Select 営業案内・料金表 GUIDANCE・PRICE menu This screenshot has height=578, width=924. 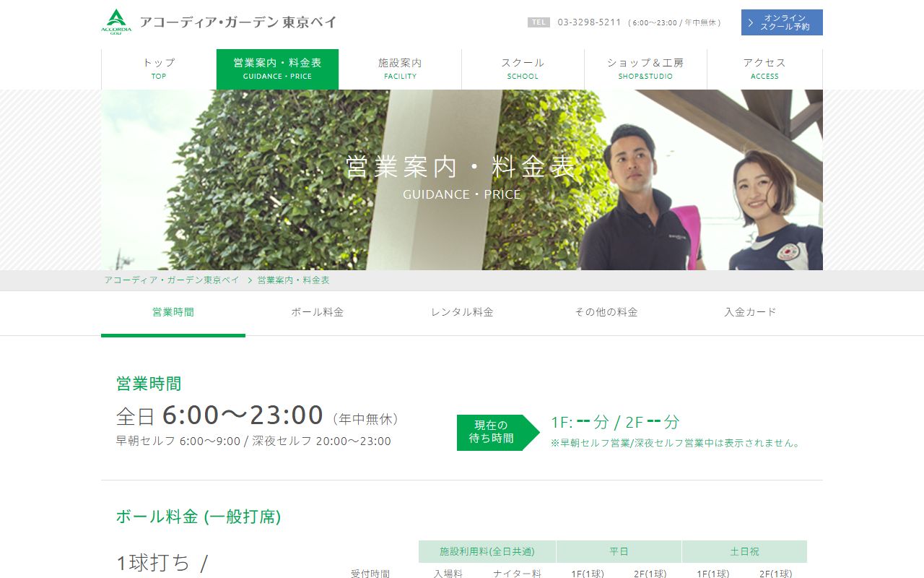tap(277, 69)
